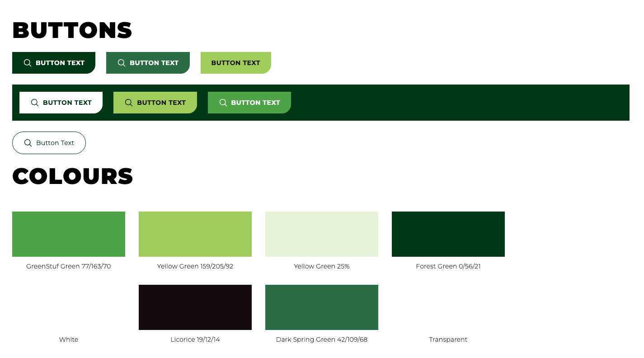644x358 pixels.
Task: Click the COLOURS section heading
Action: tap(73, 176)
